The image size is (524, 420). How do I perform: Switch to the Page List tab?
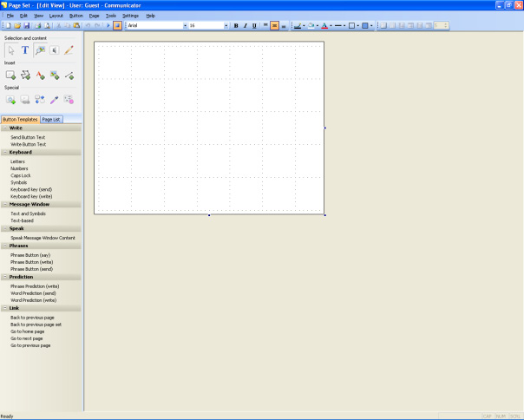[51, 120]
